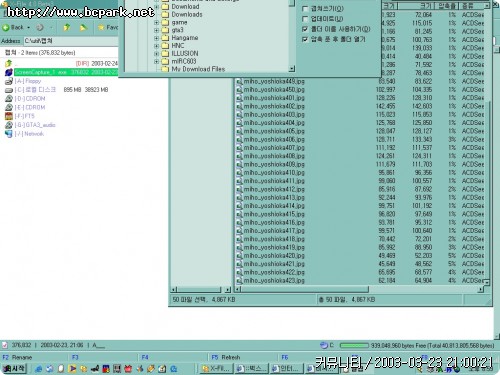
Task: Click the grey Forward arrow icon
Action: 40,28
